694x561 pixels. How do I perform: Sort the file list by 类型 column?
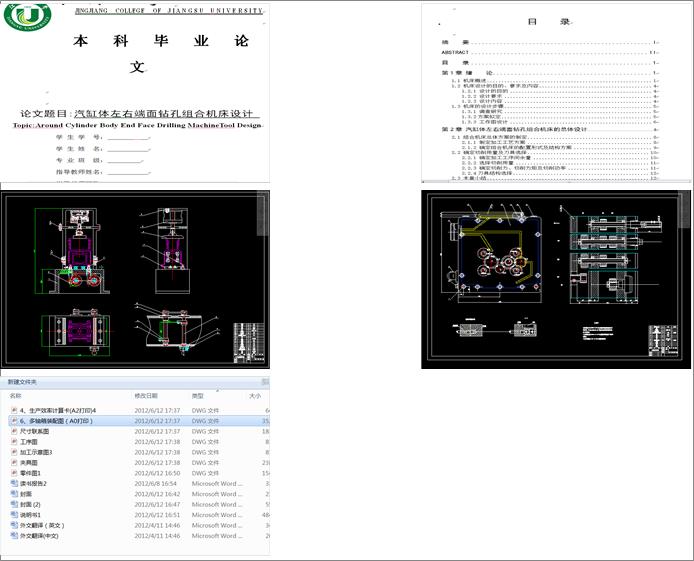point(197,396)
